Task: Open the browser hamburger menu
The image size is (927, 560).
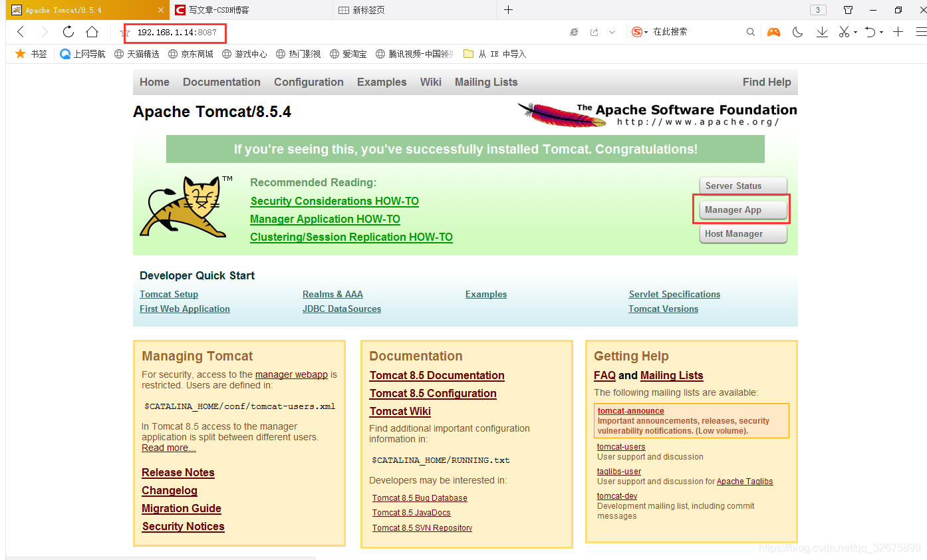Action: click(921, 32)
